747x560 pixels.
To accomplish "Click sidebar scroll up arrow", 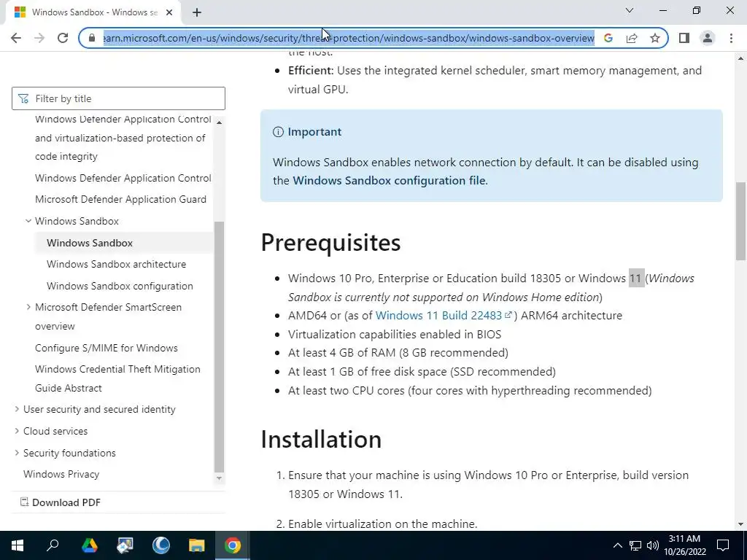I will pyautogui.click(x=219, y=122).
